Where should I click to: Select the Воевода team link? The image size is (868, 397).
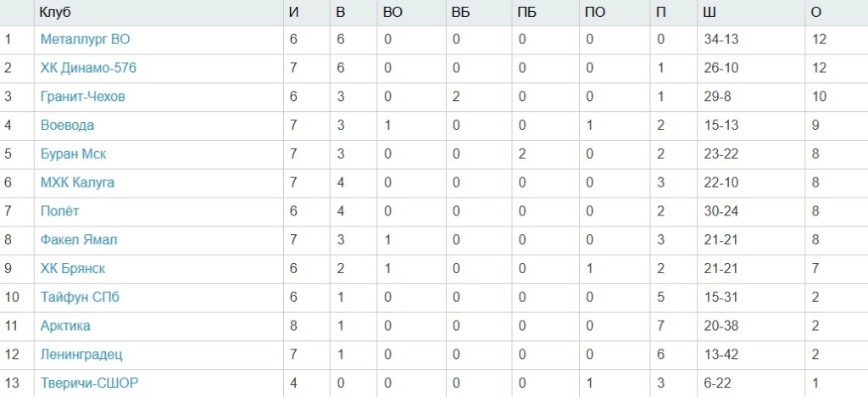67,126
